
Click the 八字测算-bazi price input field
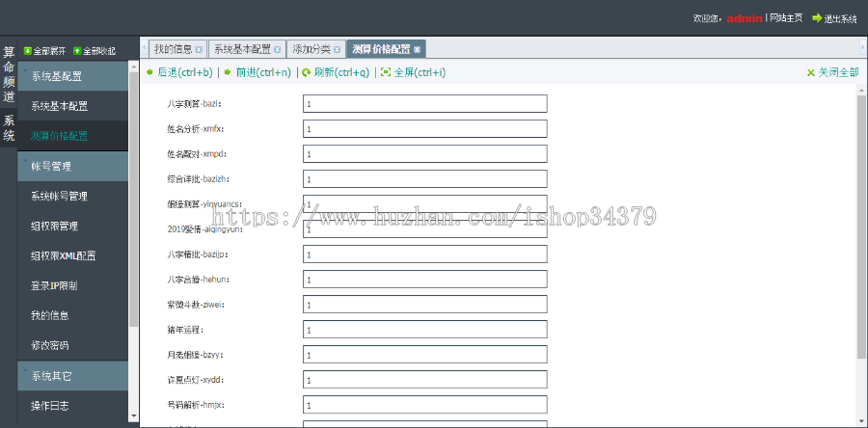[424, 104]
